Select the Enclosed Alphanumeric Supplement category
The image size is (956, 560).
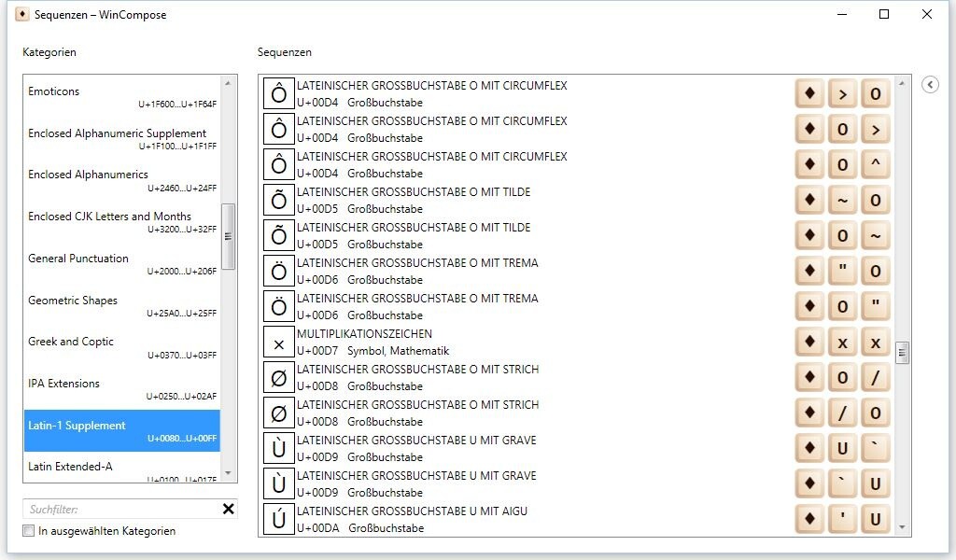pos(122,138)
